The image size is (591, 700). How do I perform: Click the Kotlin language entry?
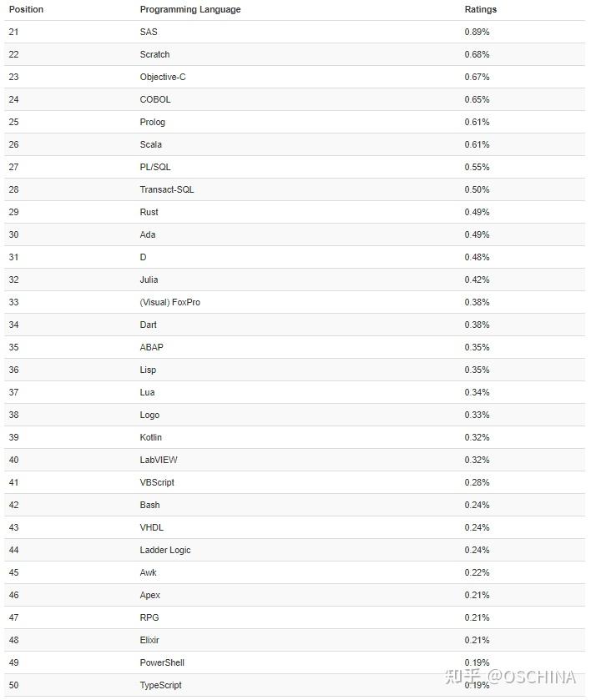(151, 437)
